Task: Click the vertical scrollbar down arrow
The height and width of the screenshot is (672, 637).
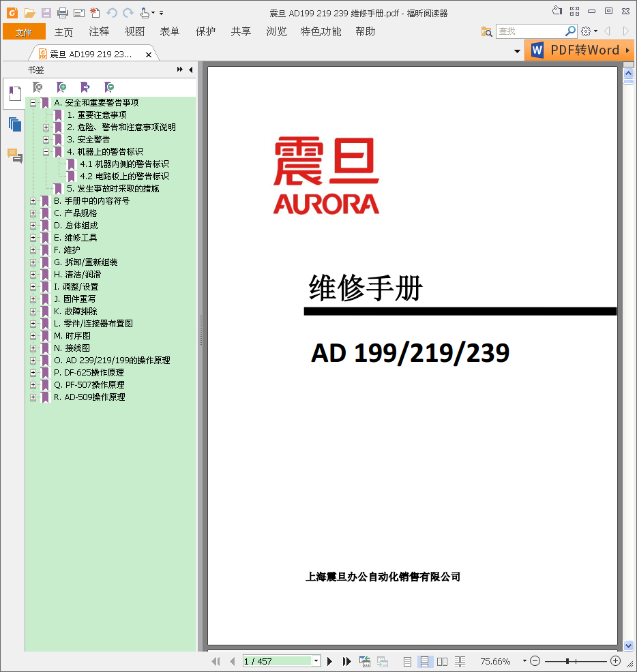Action: pos(628,645)
